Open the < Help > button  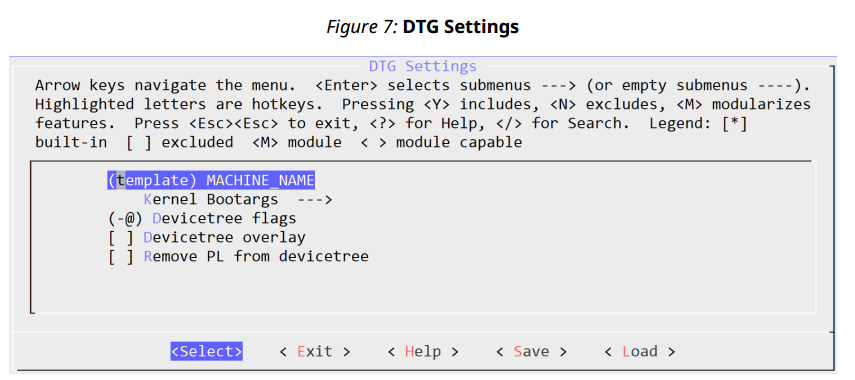click(x=423, y=352)
